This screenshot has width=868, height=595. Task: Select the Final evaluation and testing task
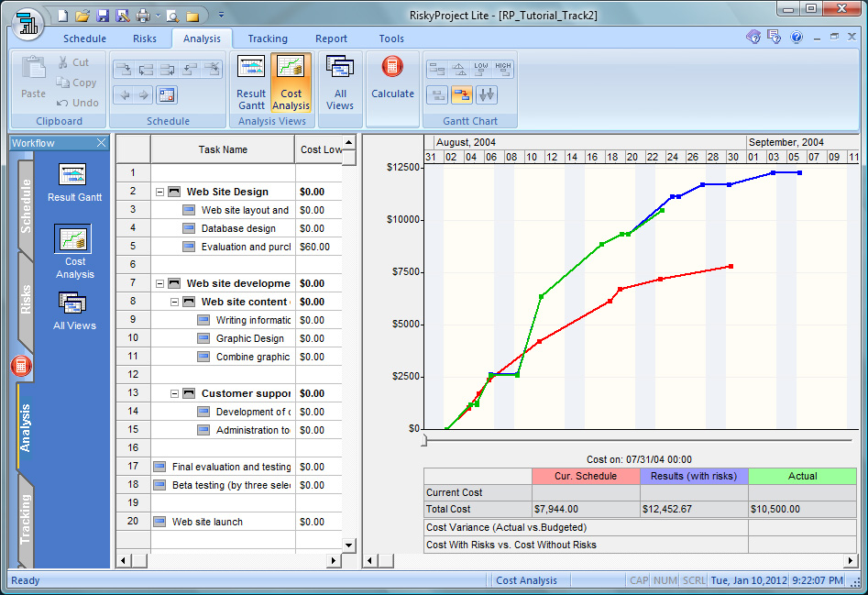[231, 468]
